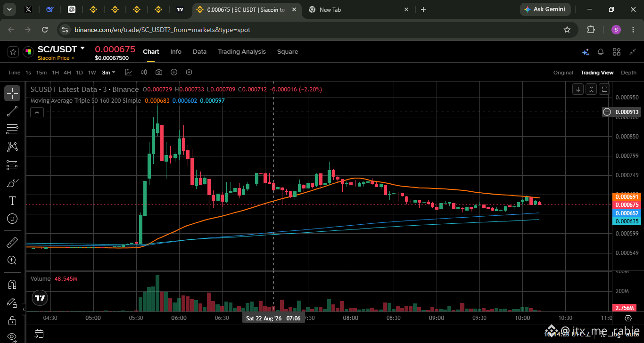Bookmark this page with the star
This screenshot has height=343, width=644.
point(567,30)
